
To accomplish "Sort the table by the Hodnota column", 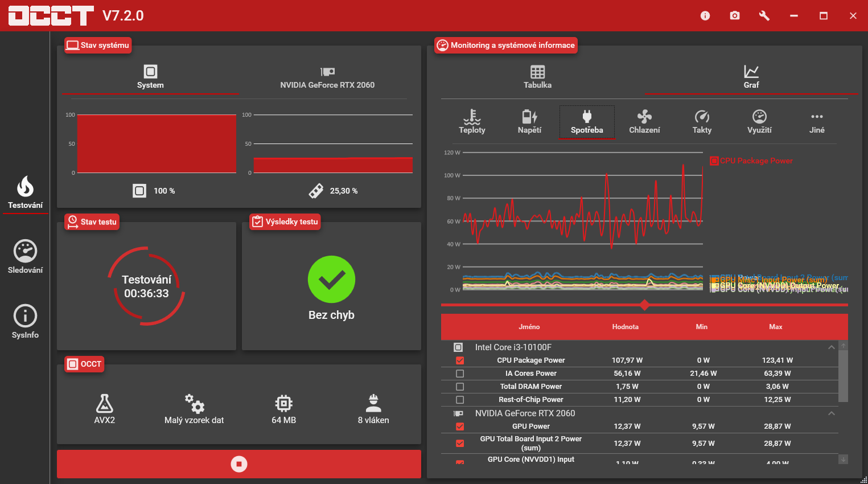I will (626, 327).
